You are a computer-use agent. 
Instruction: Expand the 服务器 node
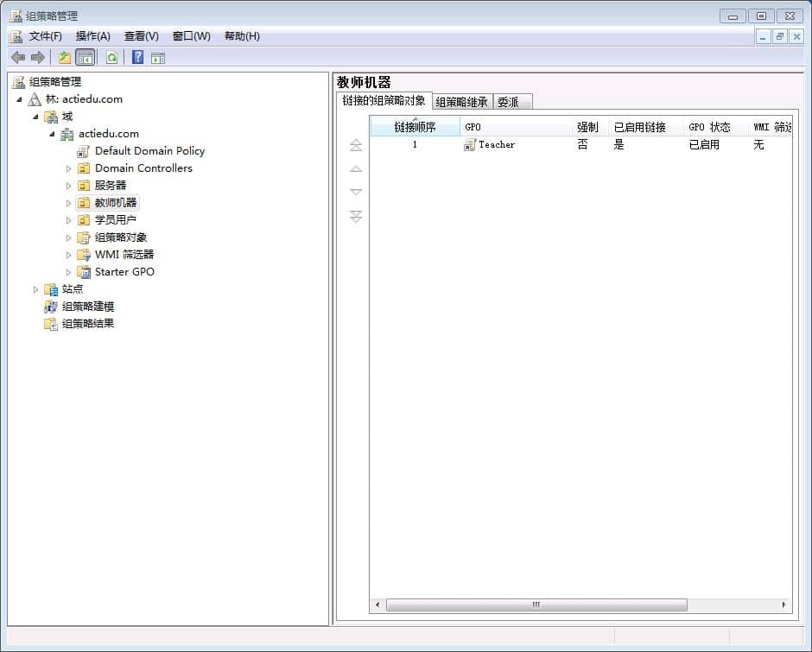(x=68, y=186)
